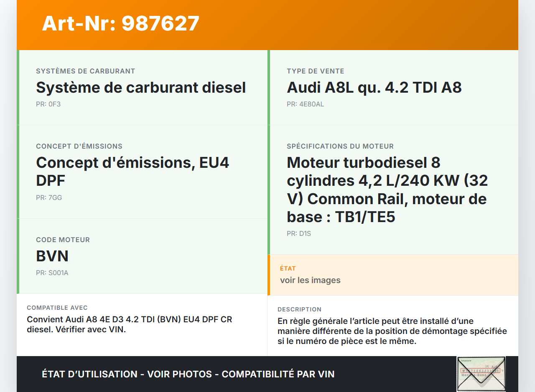Click the PR: 0F3 code
This screenshot has height=392, width=535.
click(x=48, y=104)
